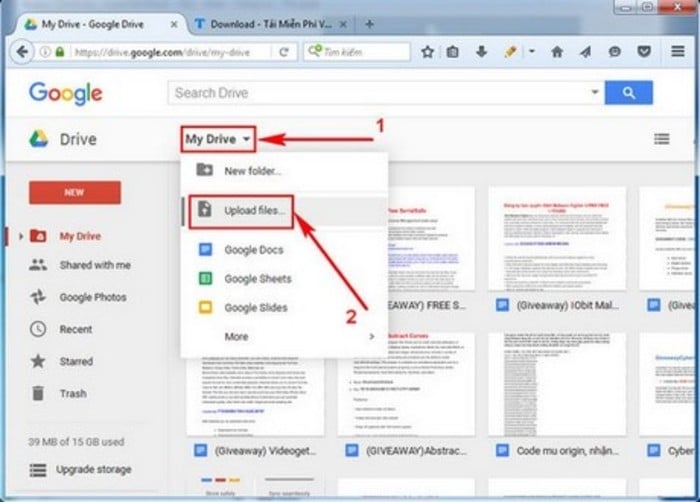Click the Starred star icon in sidebar
Viewport: 700px width, 502px height.
point(38,361)
